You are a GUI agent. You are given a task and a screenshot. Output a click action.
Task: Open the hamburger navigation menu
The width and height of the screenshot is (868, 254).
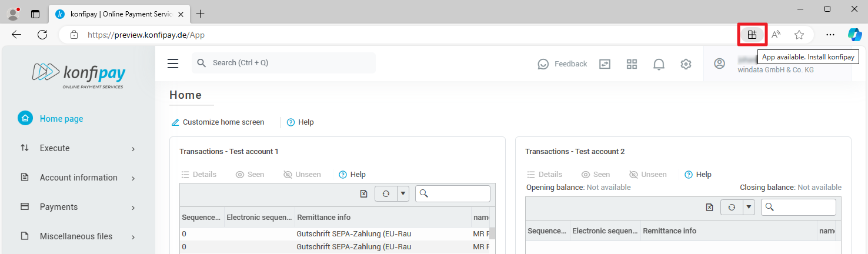tap(173, 63)
